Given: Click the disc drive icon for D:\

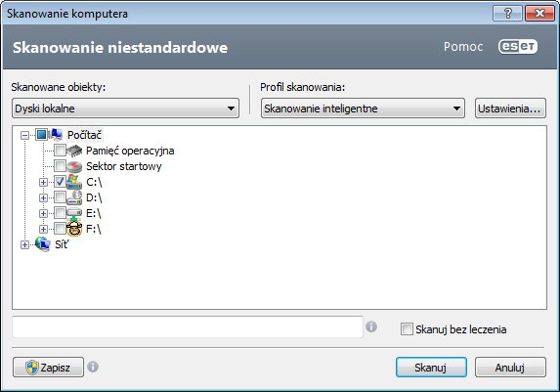Looking at the screenshot, I should [x=74, y=197].
